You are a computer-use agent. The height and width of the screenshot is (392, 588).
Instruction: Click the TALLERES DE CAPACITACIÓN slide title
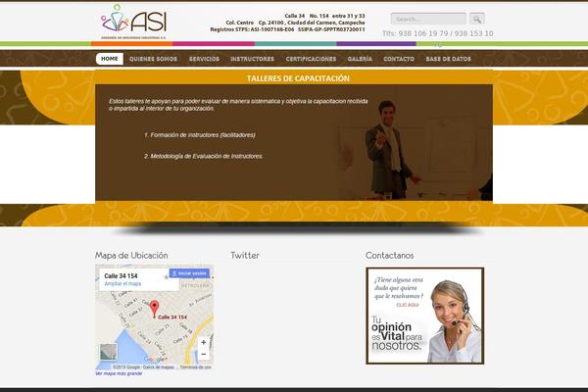pos(298,78)
